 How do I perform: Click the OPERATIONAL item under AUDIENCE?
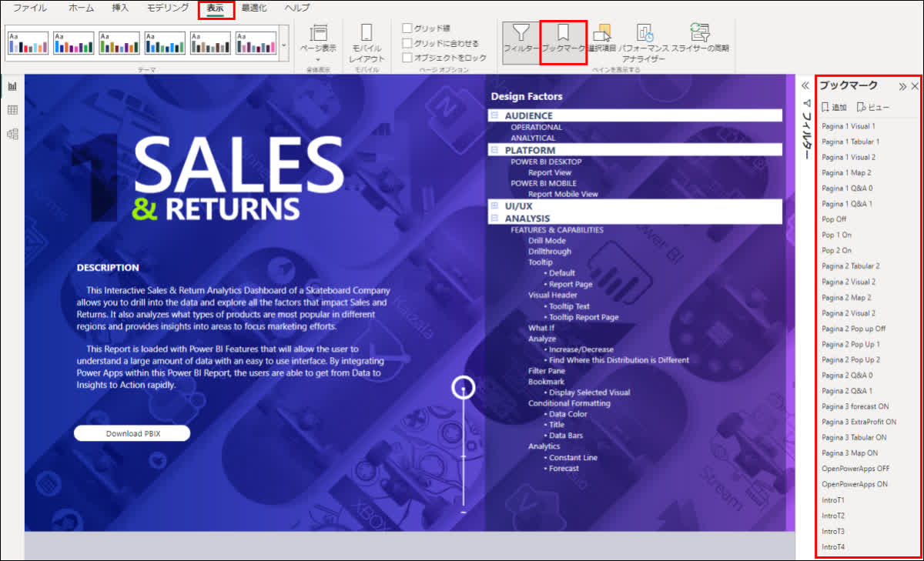pos(537,127)
